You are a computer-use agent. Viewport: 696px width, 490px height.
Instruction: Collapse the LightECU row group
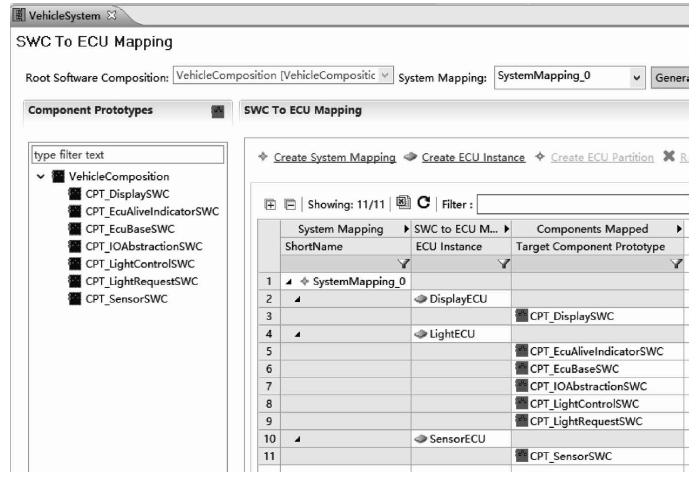[297, 334]
